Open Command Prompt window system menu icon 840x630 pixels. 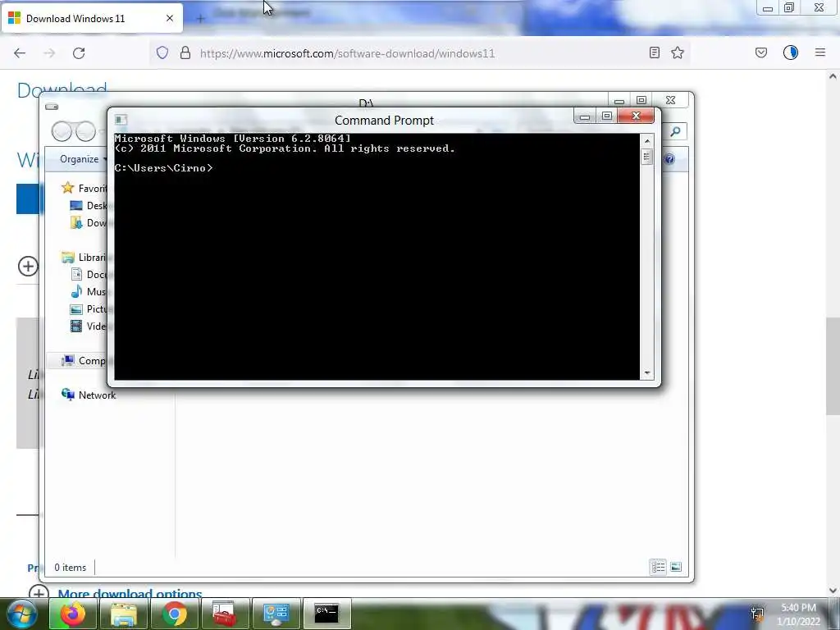121,120
